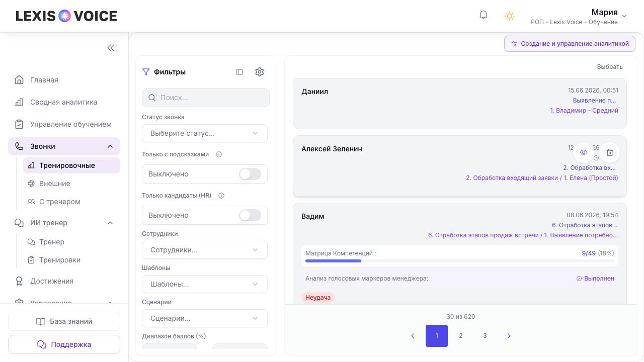The width and height of the screenshot is (644, 362).
Task: Show info for Только с подсказками
Action: click(219, 154)
